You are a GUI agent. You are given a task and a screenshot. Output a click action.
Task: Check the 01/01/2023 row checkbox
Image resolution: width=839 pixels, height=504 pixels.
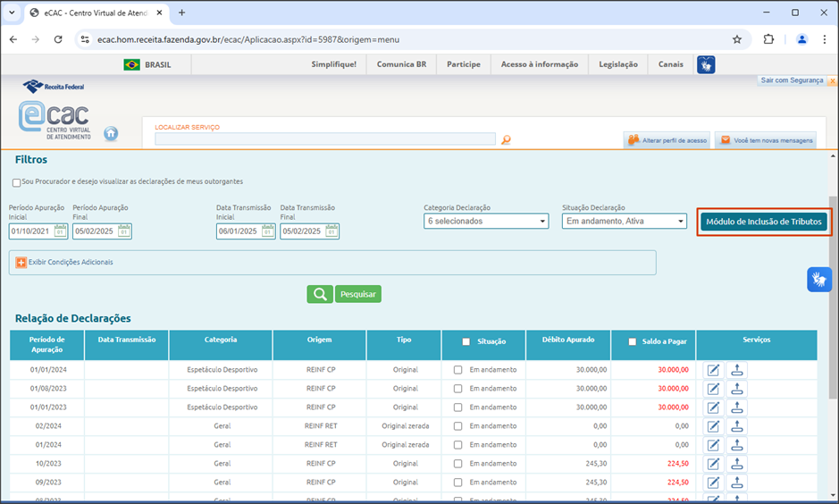pyautogui.click(x=458, y=407)
